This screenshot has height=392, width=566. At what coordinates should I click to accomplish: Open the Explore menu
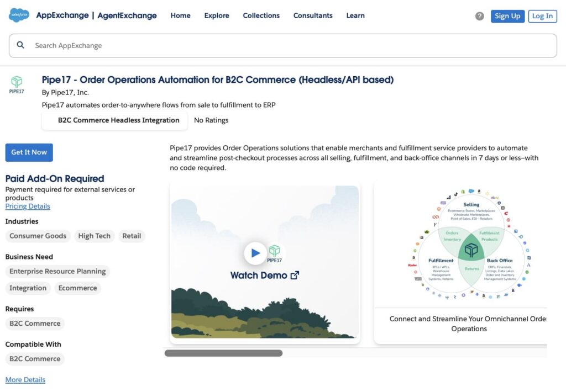coord(216,16)
